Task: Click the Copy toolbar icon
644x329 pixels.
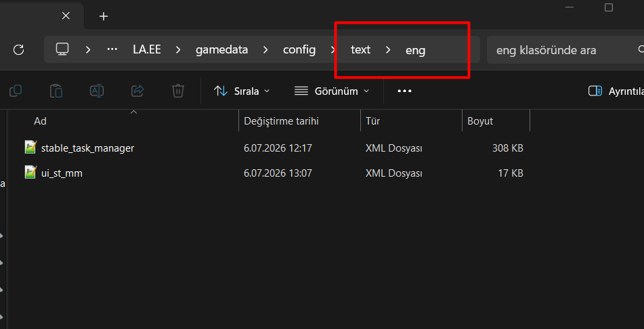Action: (16, 91)
